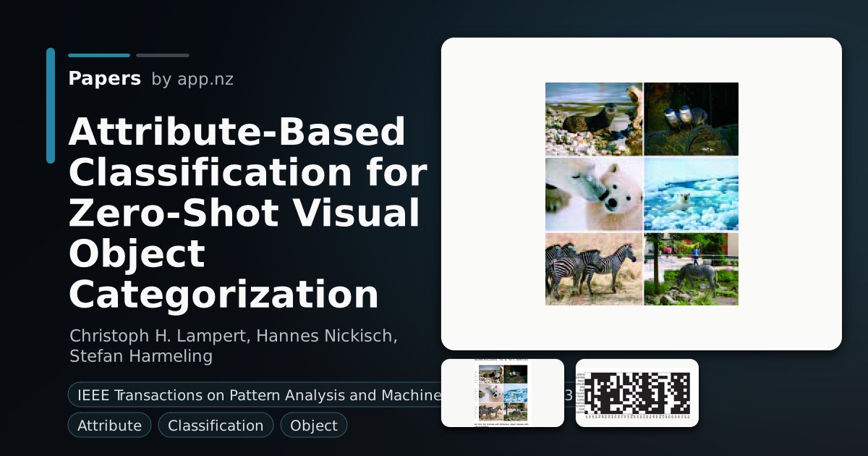Click the polar bear face image
Image resolution: width=868 pixels, height=456 pixels.
click(x=594, y=194)
